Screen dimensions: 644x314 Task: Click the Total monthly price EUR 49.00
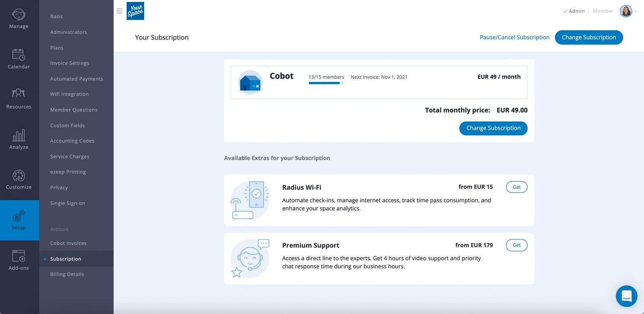[476, 110]
